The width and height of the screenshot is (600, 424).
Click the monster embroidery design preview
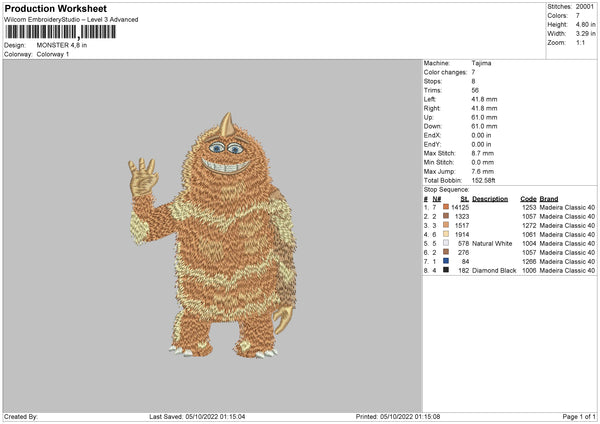(x=213, y=235)
